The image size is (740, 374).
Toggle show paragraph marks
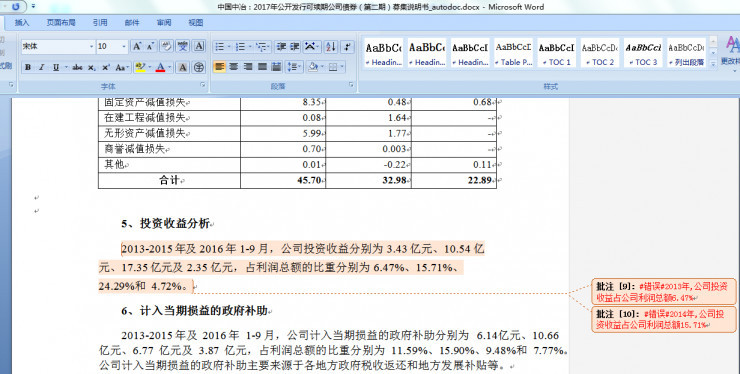pyautogui.click(x=347, y=46)
